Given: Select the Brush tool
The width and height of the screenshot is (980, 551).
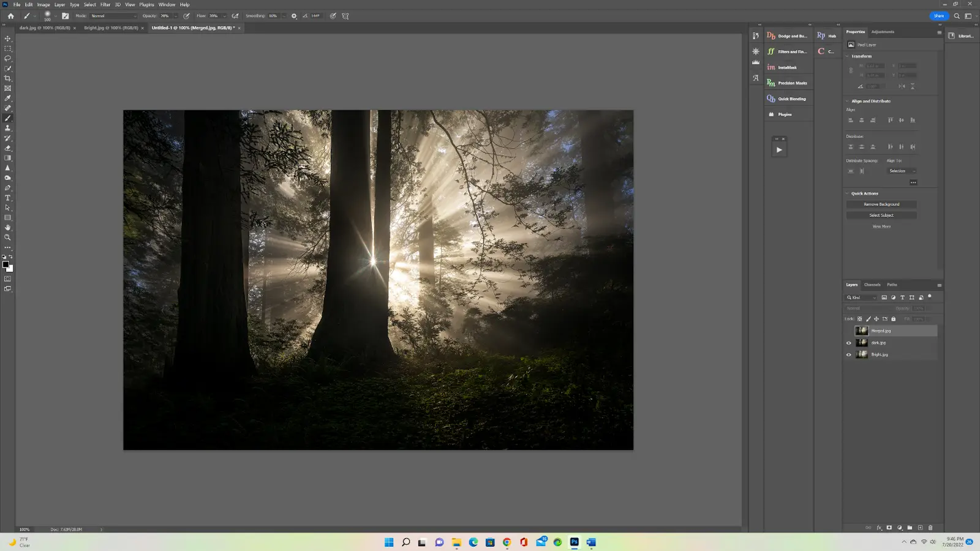Looking at the screenshot, I should point(7,118).
